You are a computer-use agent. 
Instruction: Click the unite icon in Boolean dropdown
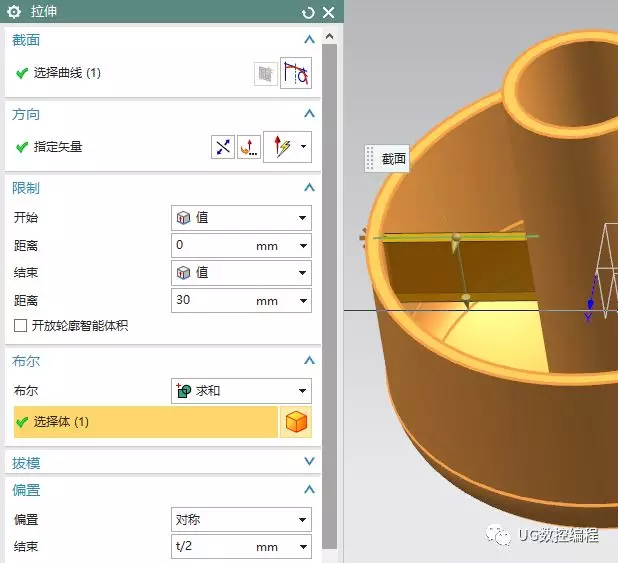point(184,390)
